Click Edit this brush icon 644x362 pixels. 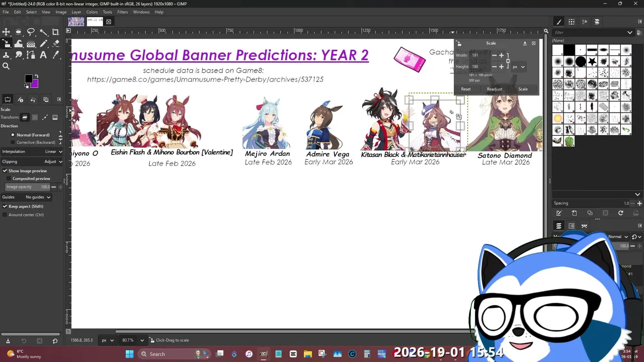558,213
